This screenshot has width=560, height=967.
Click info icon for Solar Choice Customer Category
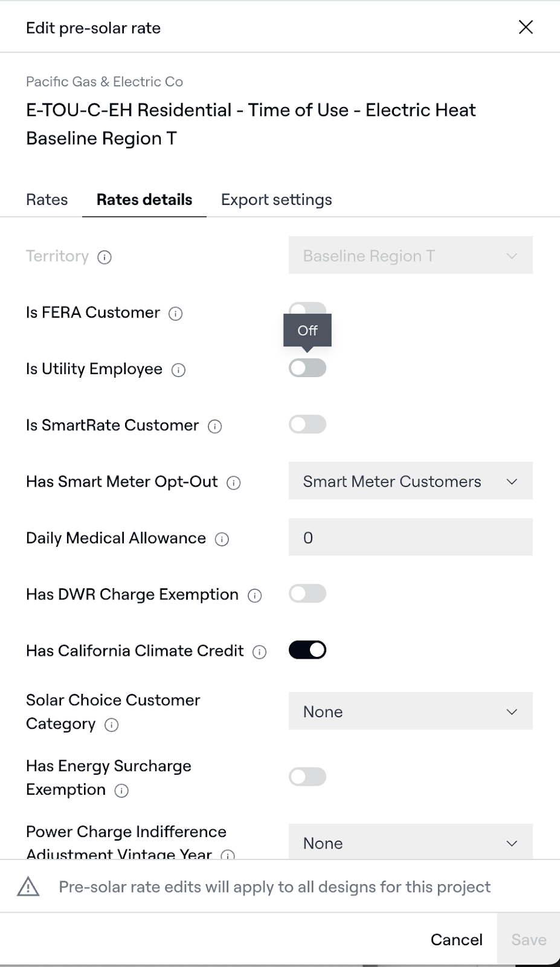(x=111, y=725)
